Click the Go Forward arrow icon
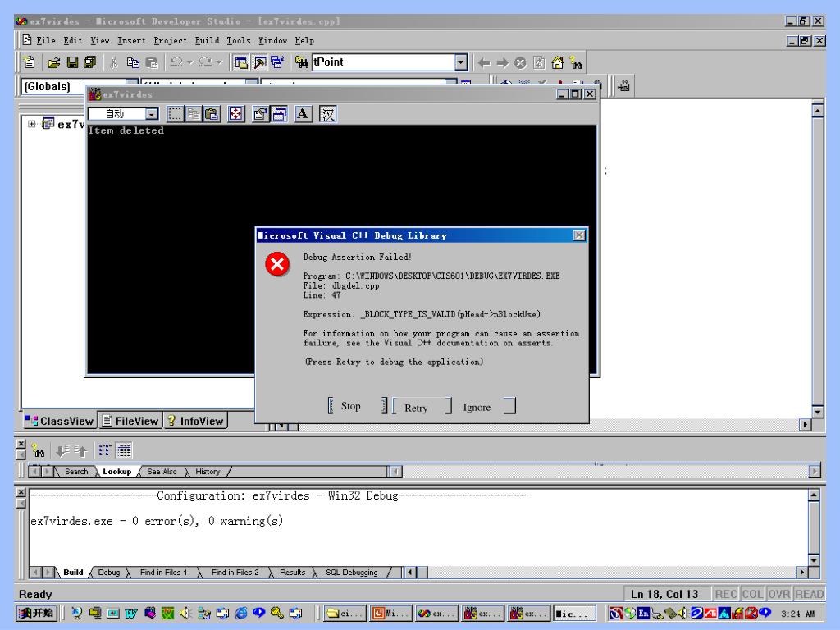The image size is (840, 630). point(502,63)
